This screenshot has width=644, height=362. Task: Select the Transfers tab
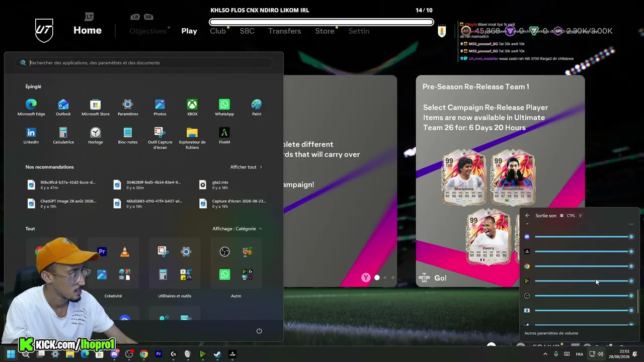(x=285, y=31)
